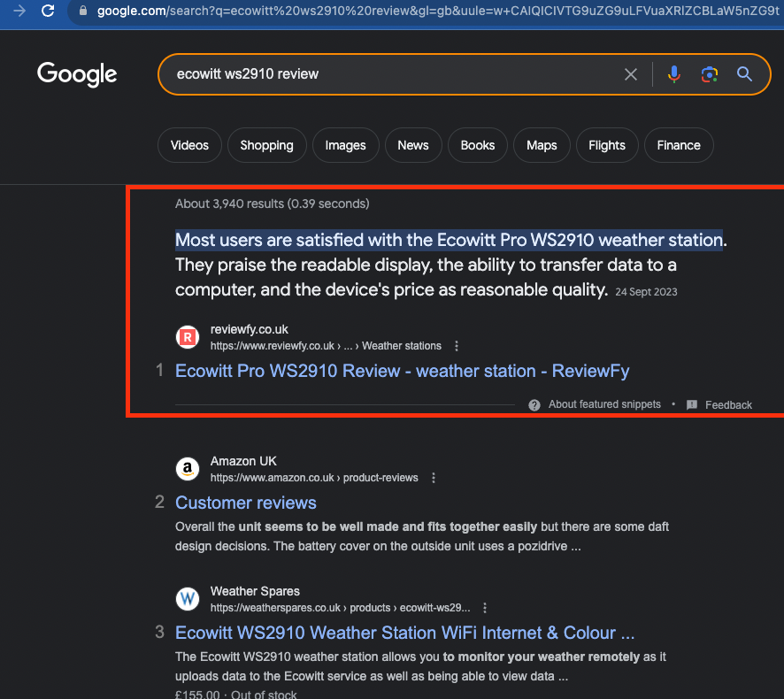784x699 pixels.
Task: Open more options for reviewfy.co.uk result
Action: [456, 346]
